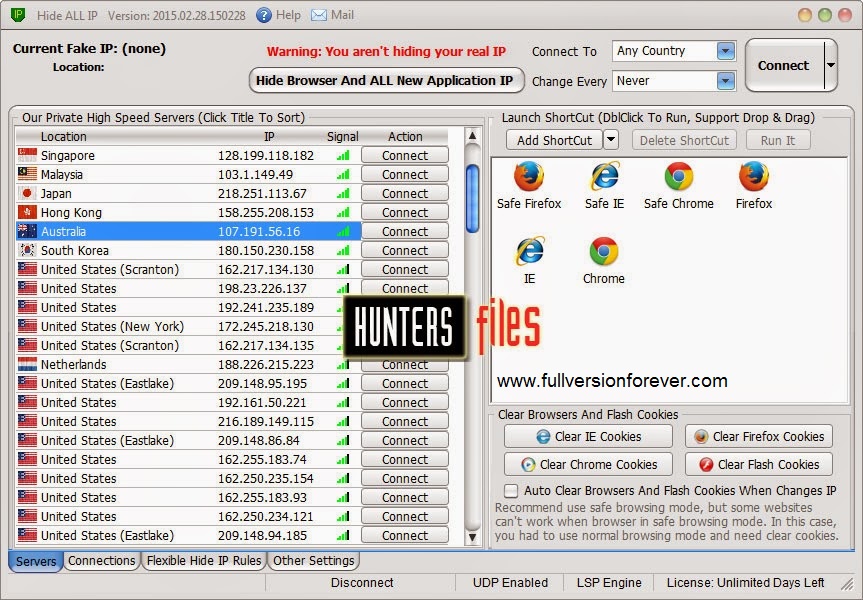Click signal bars for Netherlands server

click(343, 365)
